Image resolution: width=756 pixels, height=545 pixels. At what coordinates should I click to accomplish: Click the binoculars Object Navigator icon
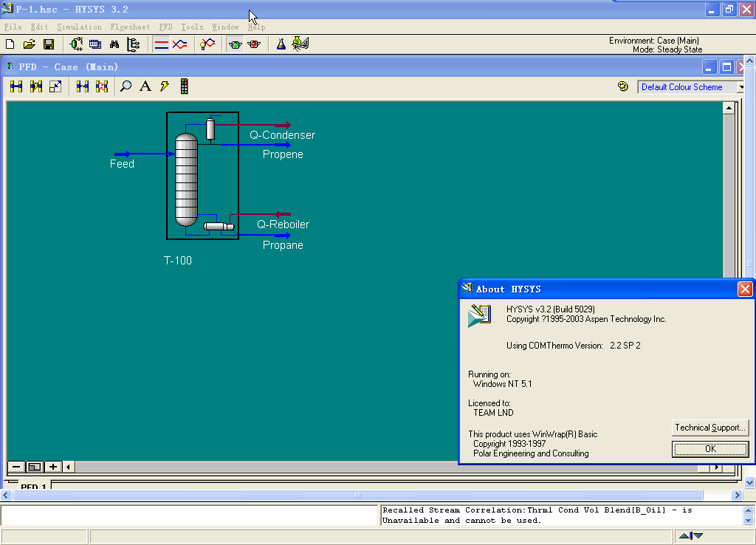(114, 44)
